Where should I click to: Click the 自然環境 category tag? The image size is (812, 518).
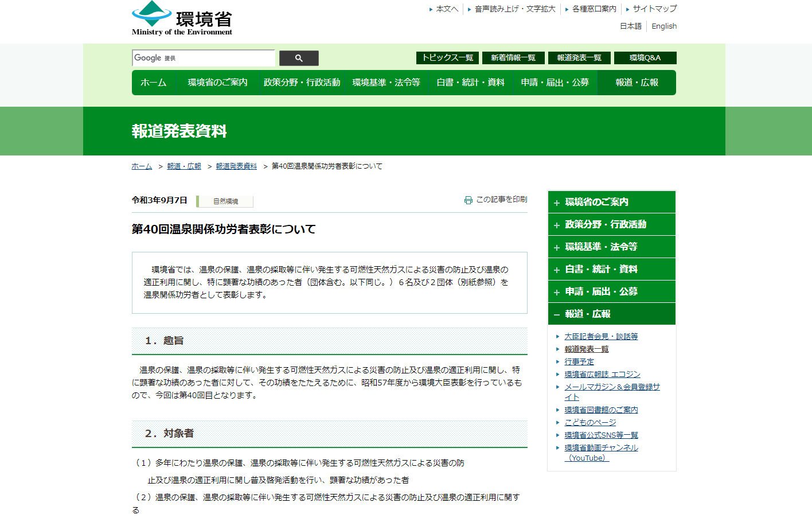(225, 201)
